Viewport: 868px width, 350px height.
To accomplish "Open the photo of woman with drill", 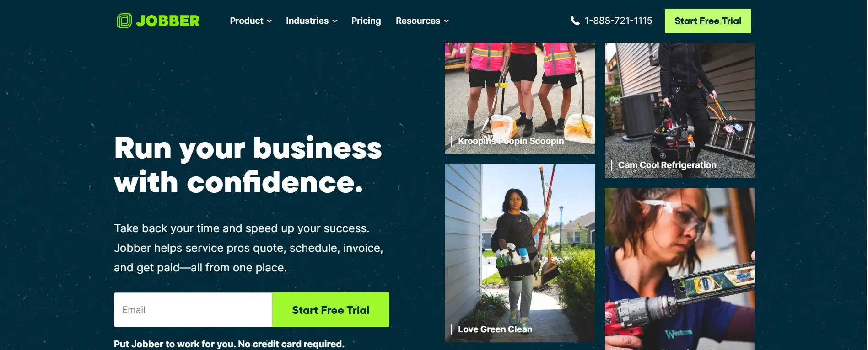I will pyautogui.click(x=680, y=269).
